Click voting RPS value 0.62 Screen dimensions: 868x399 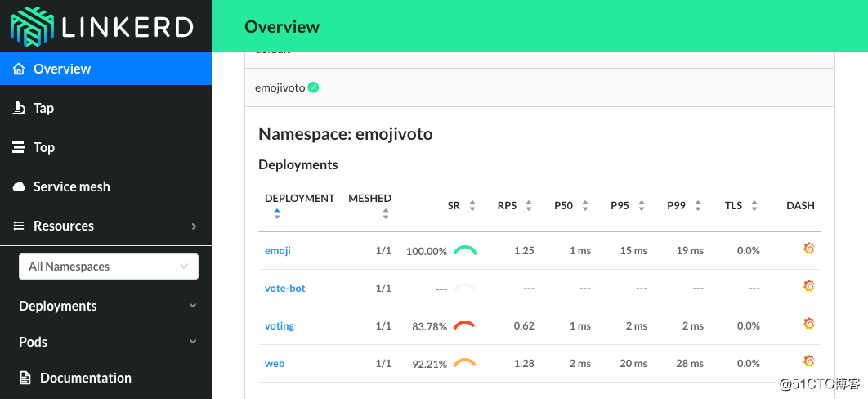[524, 326]
